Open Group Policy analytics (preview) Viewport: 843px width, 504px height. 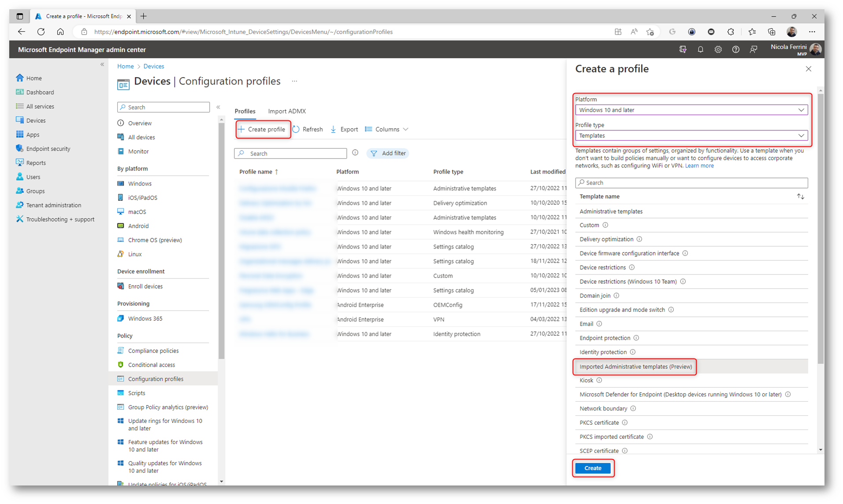(x=167, y=407)
